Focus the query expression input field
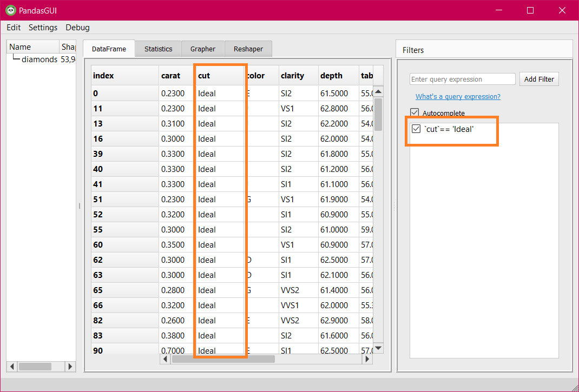579x392 pixels. point(462,79)
